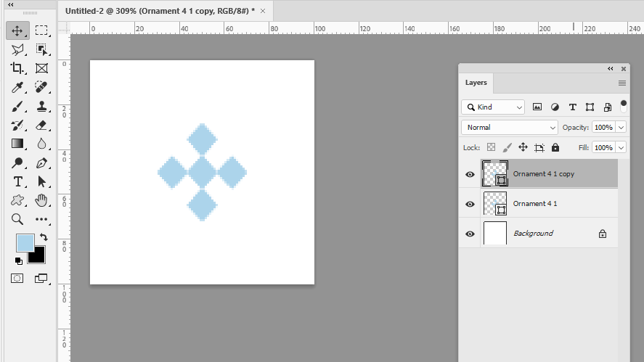
Task: Select the Object Selection tool
Action: 41,49
